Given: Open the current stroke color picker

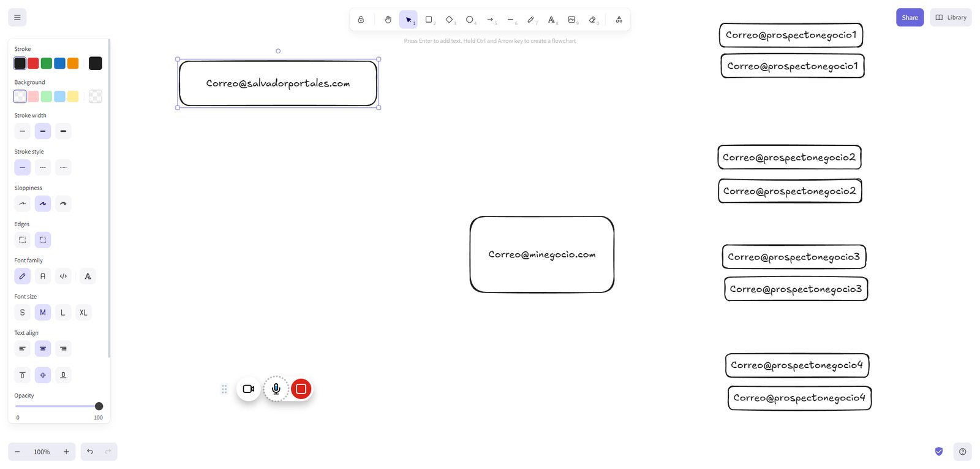Looking at the screenshot, I should pyautogui.click(x=96, y=63).
